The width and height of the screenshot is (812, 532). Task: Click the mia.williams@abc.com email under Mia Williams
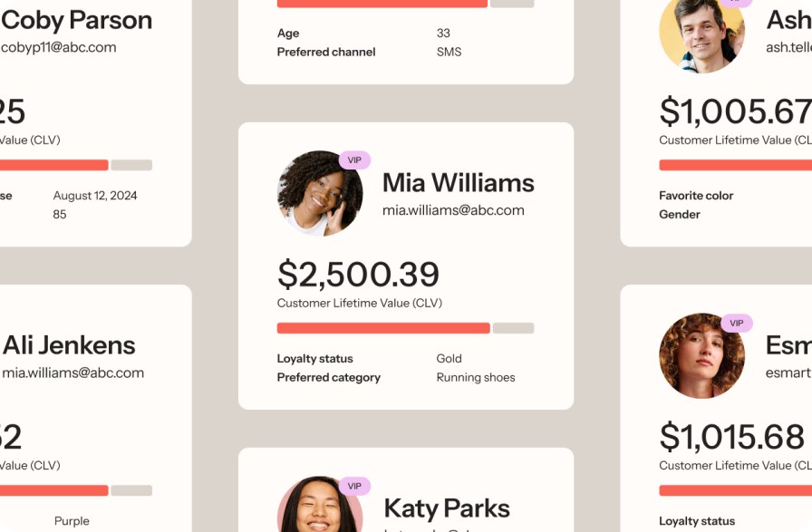[453, 210]
